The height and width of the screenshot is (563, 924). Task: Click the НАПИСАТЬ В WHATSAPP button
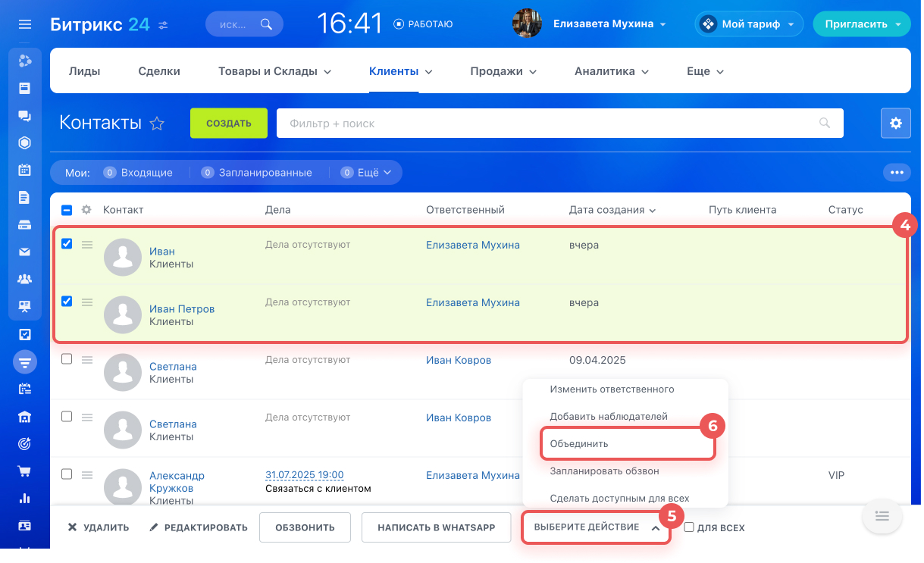(x=436, y=527)
